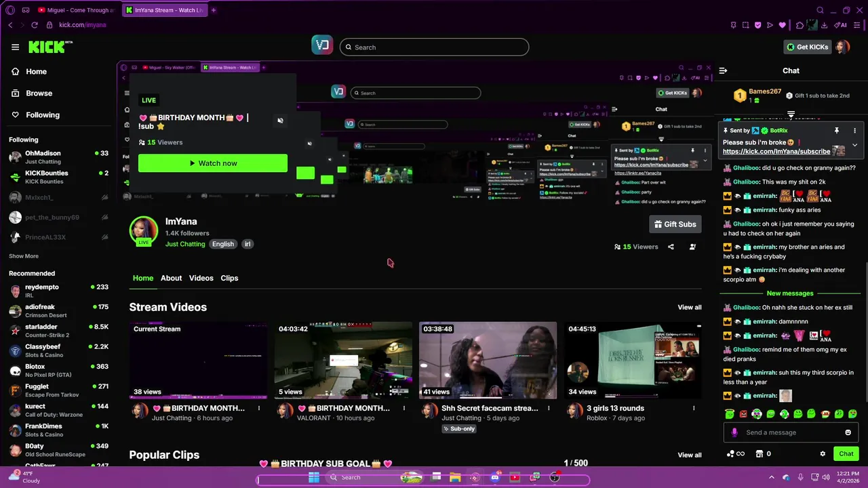Screen dimensions: 868x488
Task: Reload the page with refresh icon
Action: click(x=35, y=25)
